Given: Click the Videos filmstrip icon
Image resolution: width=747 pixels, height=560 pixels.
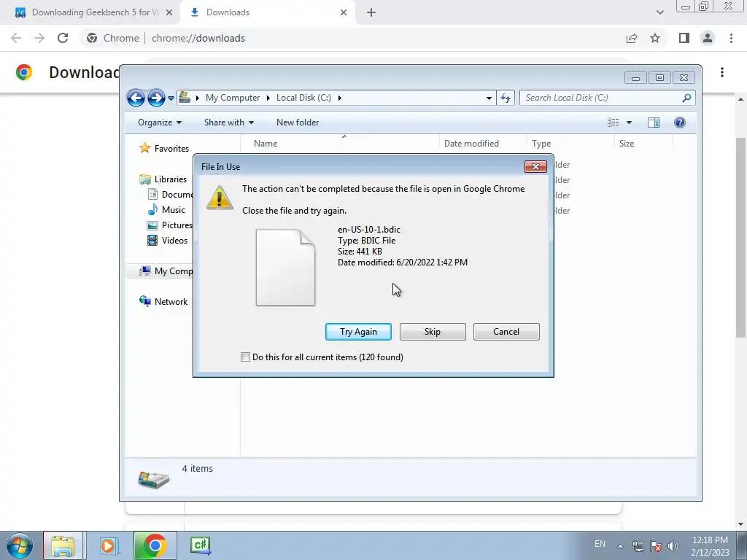Looking at the screenshot, I should [x=152, y=240].
